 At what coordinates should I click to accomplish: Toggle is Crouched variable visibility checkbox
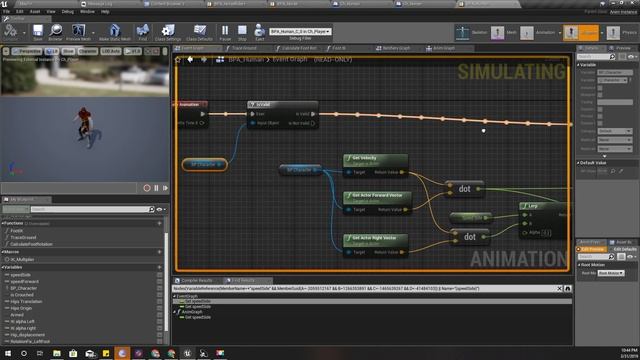160,295
